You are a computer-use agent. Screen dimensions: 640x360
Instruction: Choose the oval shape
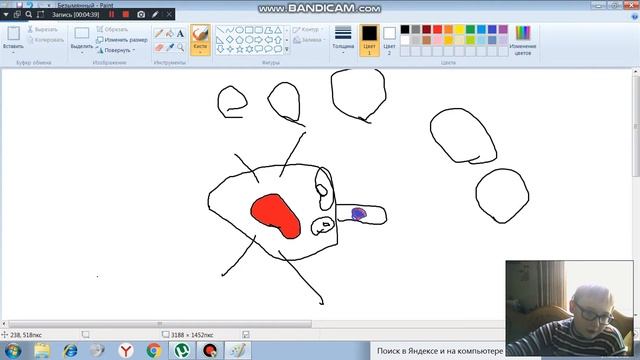pos(240,30)
